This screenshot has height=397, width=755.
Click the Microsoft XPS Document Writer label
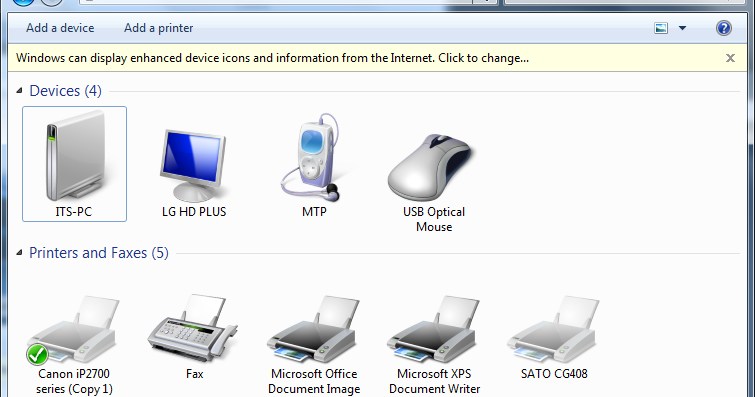434,381
